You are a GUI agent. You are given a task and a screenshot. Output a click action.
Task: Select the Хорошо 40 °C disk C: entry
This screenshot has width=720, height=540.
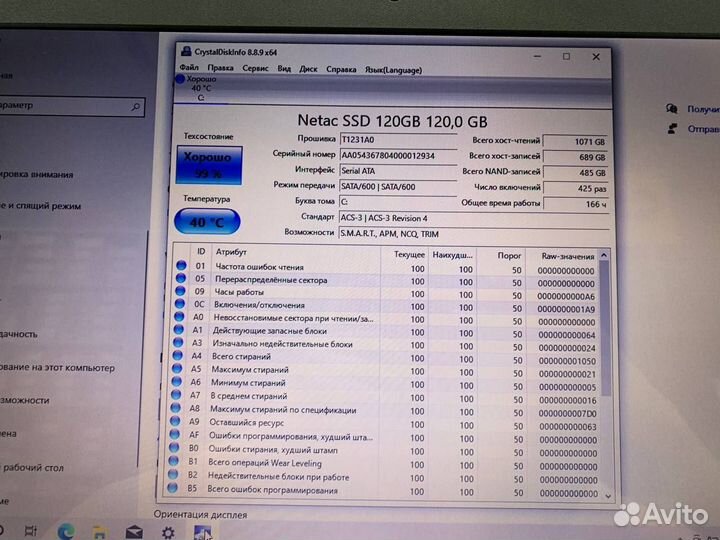[197, 88]
